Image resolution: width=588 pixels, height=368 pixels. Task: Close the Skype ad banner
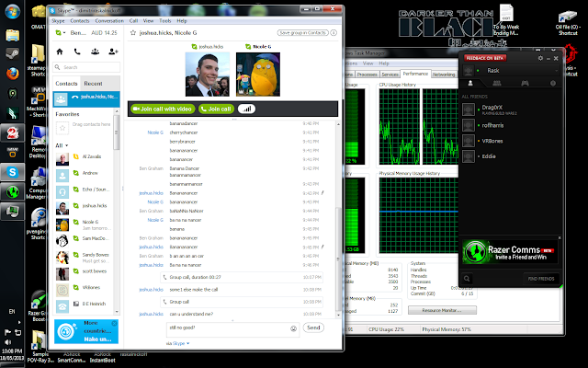pyautogui.click(x=114, y=323)
